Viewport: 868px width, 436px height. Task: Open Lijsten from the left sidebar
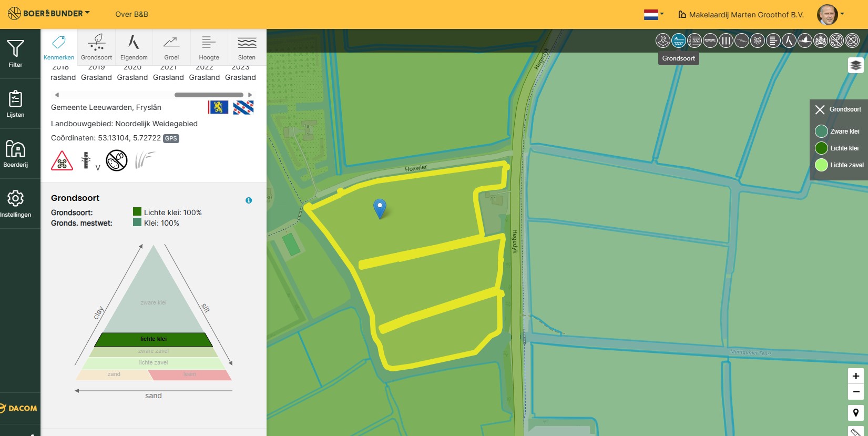click(x=15, y=104)
